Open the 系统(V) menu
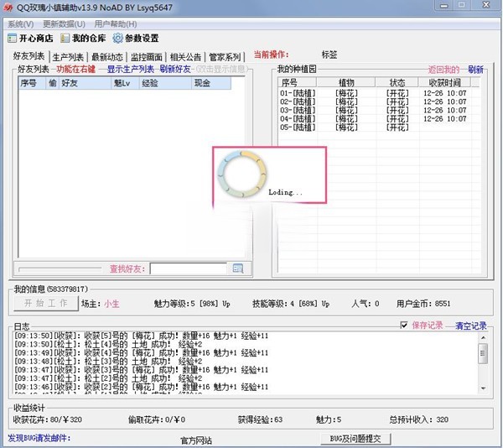The height and width of the screenshot is (448, 503). coord(21,24)
